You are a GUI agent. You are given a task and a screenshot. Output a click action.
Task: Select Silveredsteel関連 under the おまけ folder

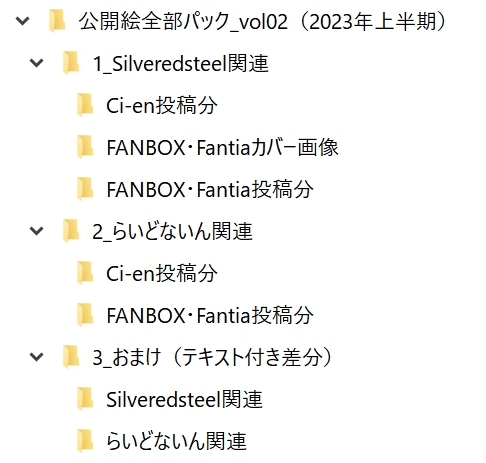click(184, 399)
